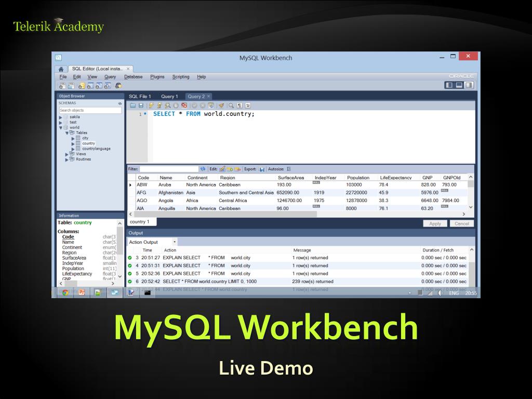Expand the countrylanguage table node

(x=73, y=149)
